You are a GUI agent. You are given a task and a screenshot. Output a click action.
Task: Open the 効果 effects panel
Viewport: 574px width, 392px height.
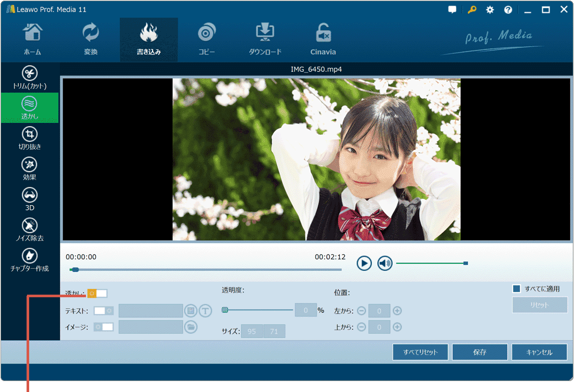pyautogui.click(x=30, y=169)
